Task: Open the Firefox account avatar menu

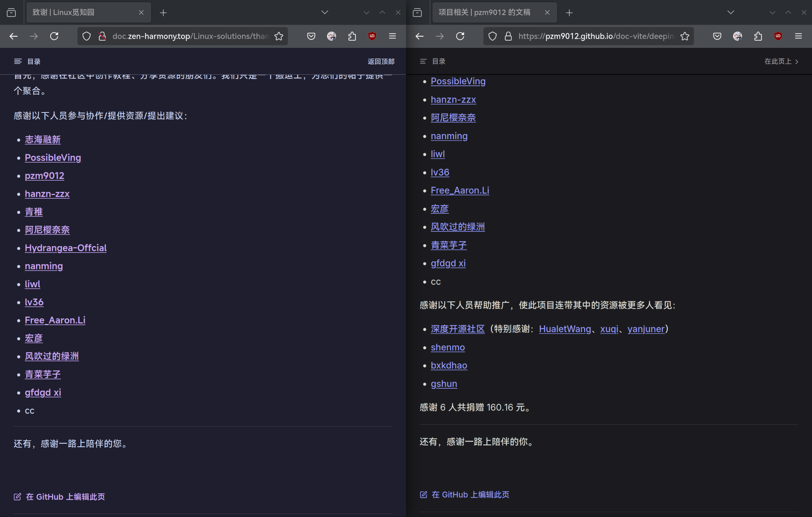Action: 331,36
